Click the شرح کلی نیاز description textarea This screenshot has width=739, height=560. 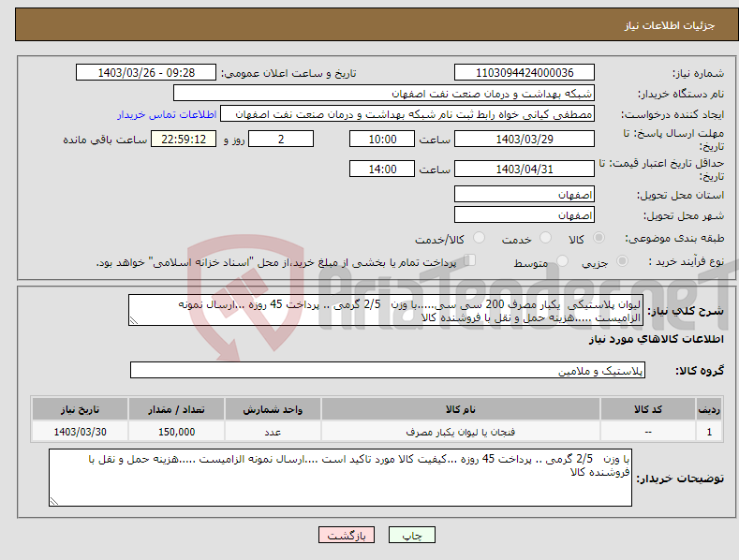386,310
